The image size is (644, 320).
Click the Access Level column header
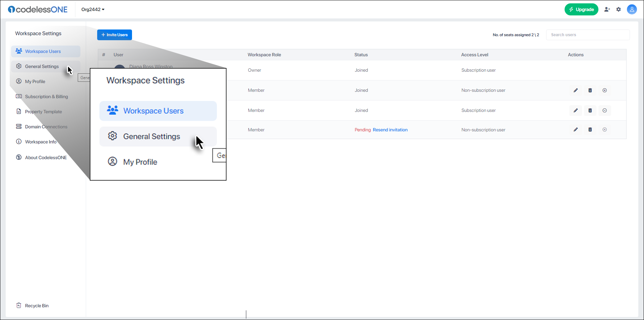pos(474,55)
